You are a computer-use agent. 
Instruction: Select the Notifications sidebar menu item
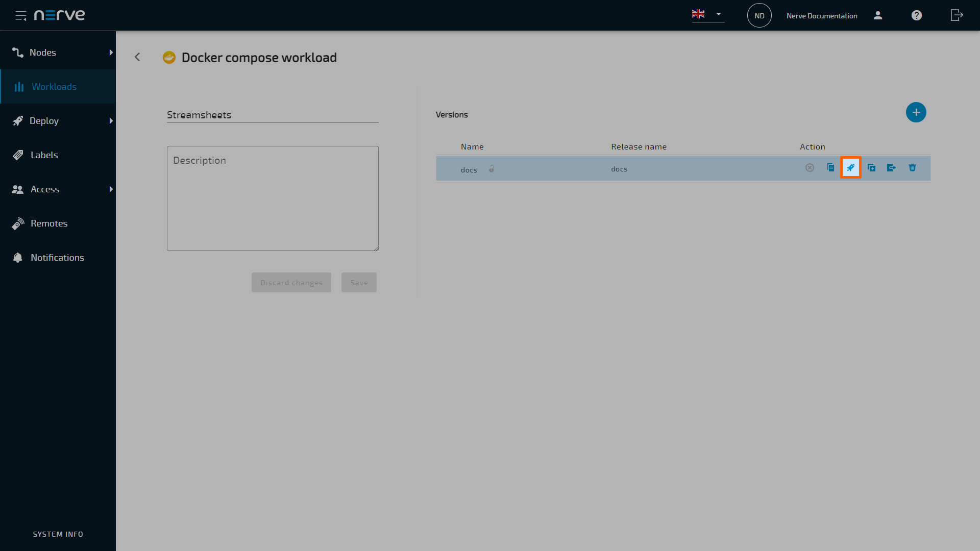point(58,257)
